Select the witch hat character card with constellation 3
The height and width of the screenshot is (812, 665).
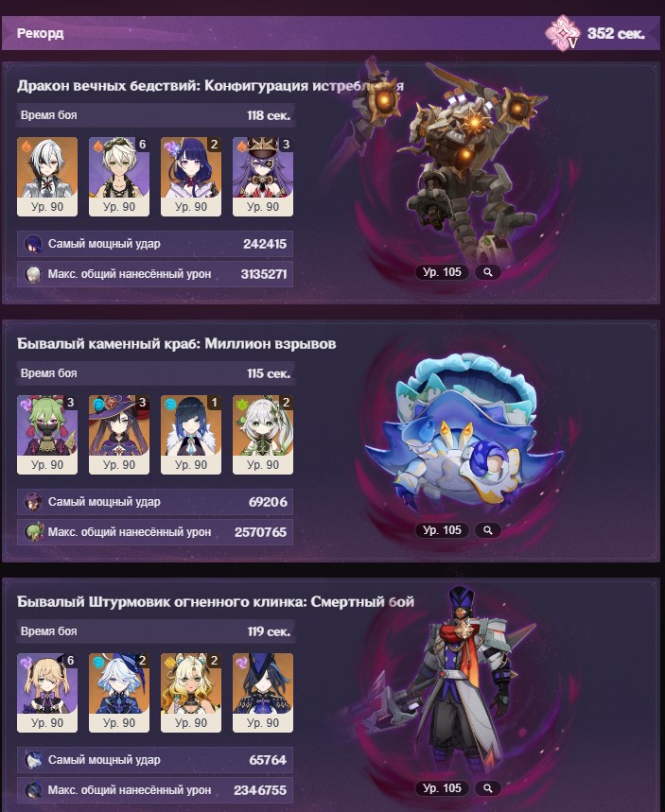[x=119, y=435]
